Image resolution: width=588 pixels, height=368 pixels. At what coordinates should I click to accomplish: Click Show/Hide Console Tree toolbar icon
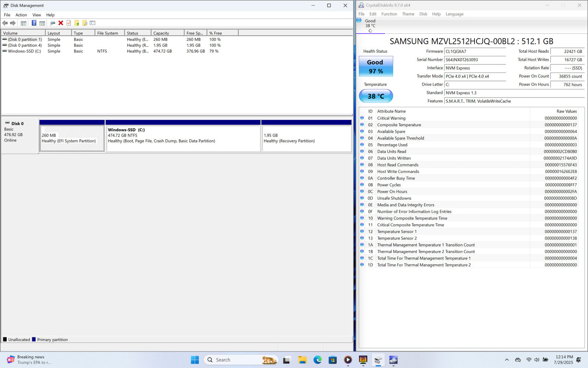click(x=24, y=23)
